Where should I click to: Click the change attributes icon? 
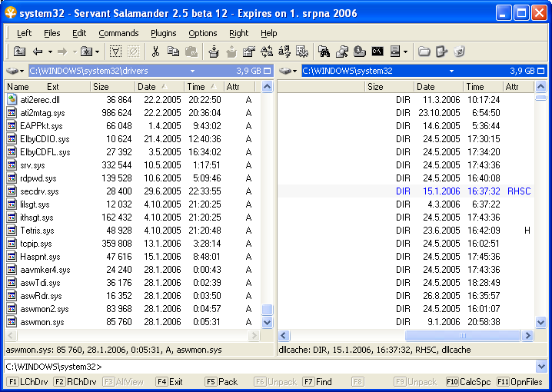[x=301, y=51]
